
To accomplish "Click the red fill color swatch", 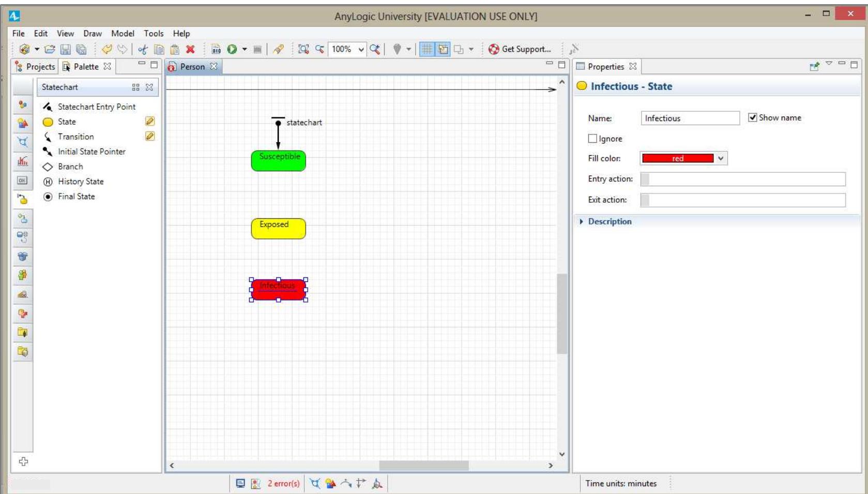I will pos(678,158).
